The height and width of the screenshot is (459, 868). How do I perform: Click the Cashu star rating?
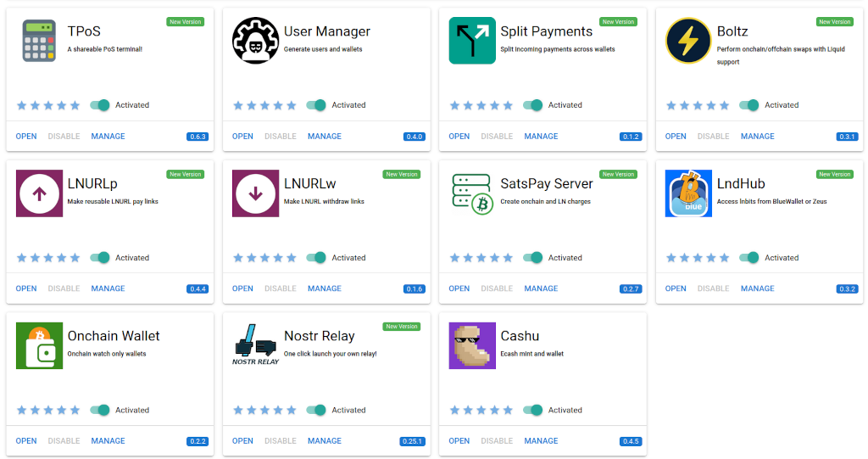481,411
